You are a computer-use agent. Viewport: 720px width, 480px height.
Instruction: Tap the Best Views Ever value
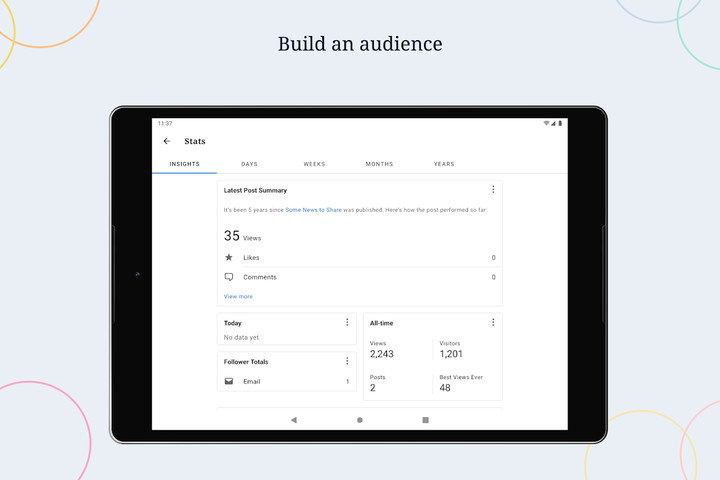(445, 388)
